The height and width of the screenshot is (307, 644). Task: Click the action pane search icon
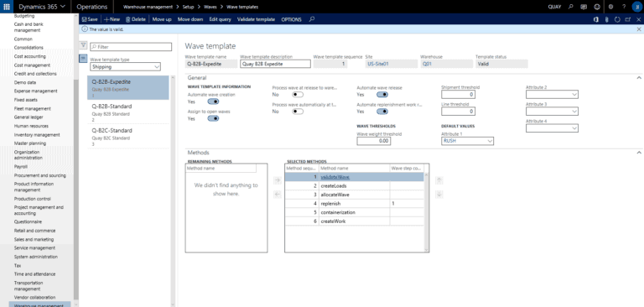(x=312, y=19)
